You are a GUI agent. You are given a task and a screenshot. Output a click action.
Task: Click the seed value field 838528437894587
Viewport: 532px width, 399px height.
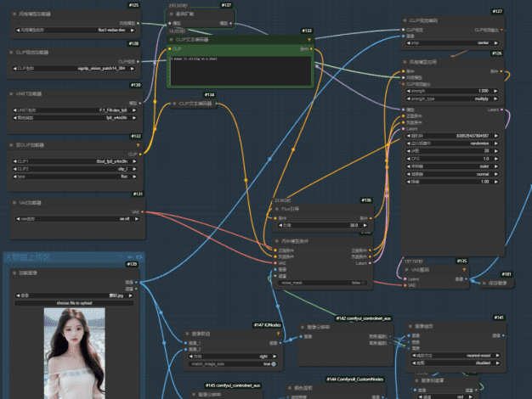[452, 136]
